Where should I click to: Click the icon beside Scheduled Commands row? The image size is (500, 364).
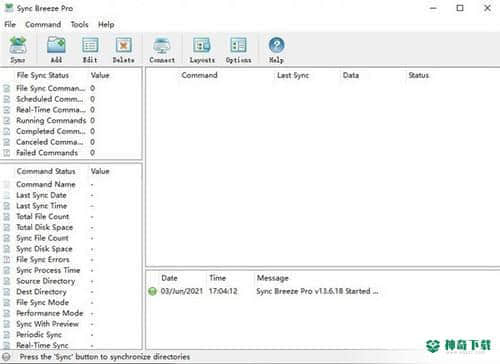coord(7,99)
